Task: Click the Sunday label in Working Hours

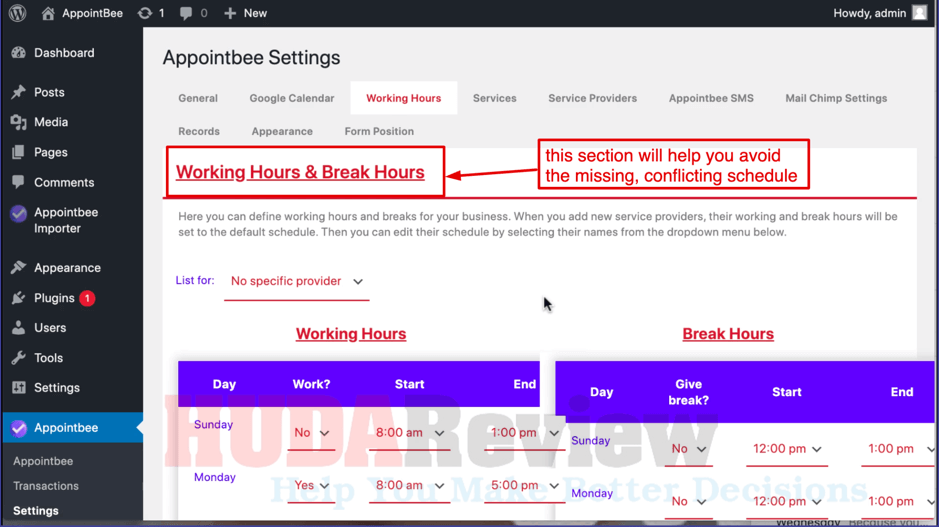Action: click(213, 425)
